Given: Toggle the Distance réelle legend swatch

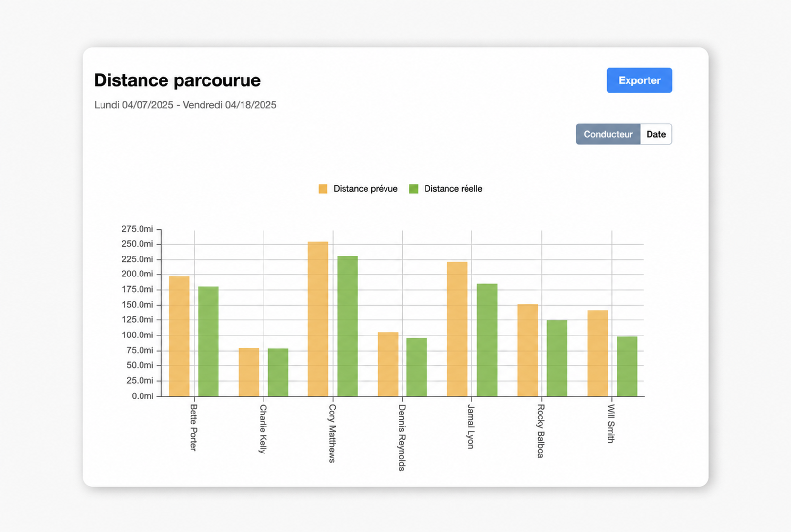Looking at the screenshot, I should (x=414, y=189).
